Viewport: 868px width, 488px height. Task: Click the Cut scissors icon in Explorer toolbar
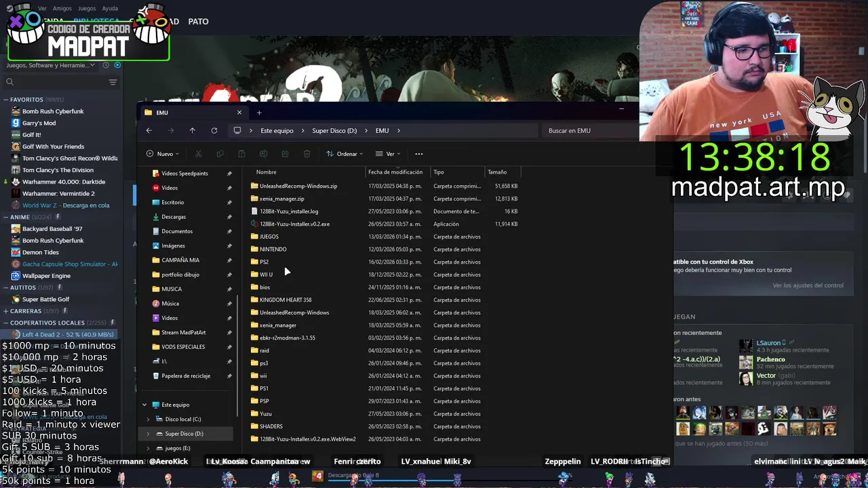(x=198, y=154)
